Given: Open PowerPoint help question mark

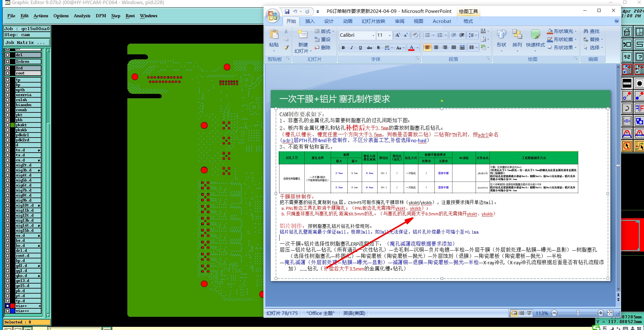Looking at the screenshot, I should (616, 21).
